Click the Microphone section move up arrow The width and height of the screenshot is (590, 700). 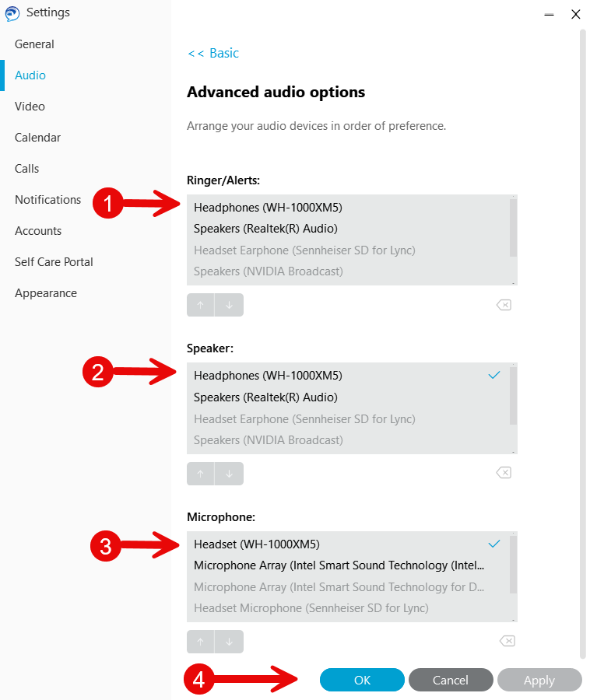click(x=201, y=642)
